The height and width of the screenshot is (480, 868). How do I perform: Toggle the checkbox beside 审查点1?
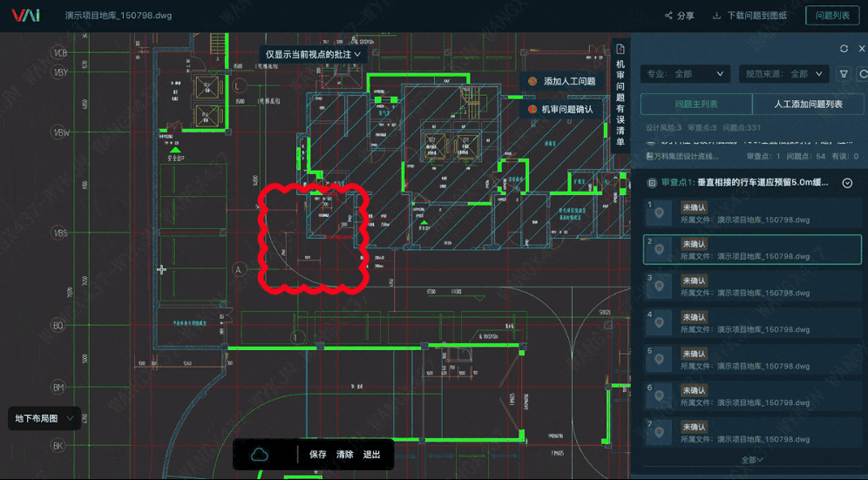pyautogui.click(x=651, y=183)
